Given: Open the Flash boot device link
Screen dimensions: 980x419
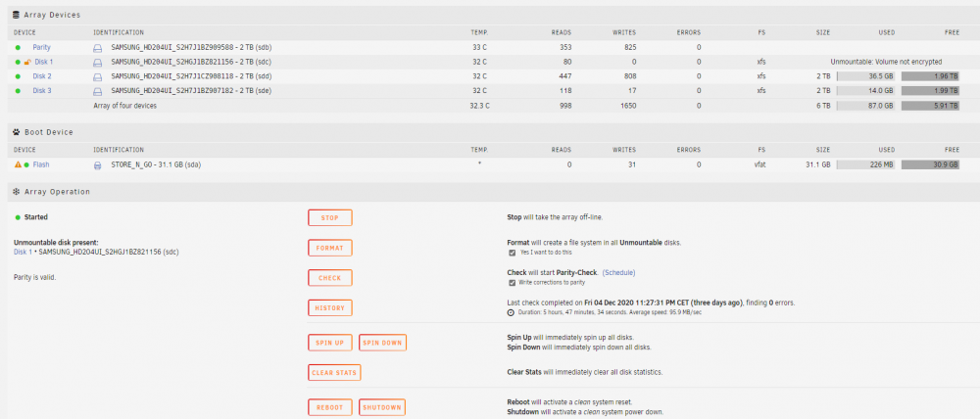Looking at the screenshot, I should (x=41, y=164).
